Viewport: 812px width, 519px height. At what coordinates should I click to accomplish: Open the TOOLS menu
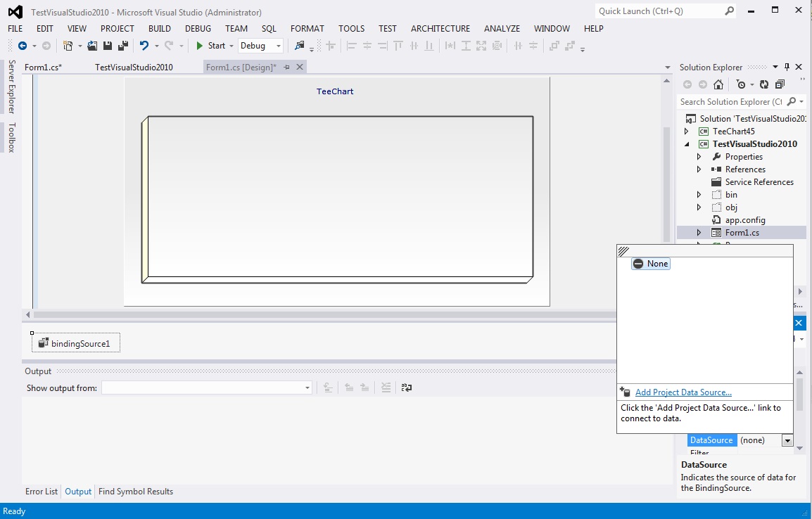click(x=352, y=28)
